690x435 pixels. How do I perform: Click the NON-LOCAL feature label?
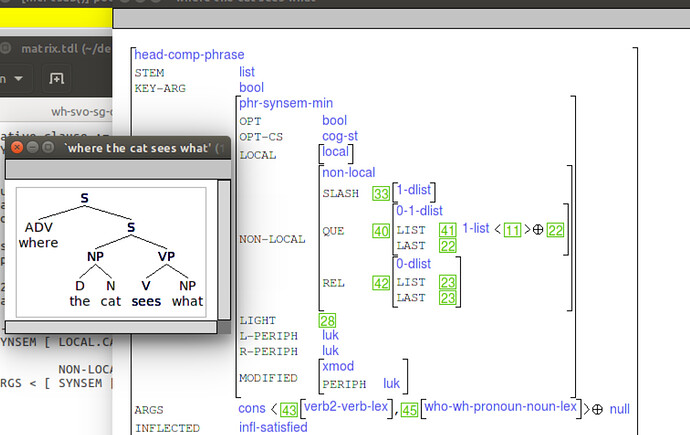pyautogui.click(x=272, y=239)
